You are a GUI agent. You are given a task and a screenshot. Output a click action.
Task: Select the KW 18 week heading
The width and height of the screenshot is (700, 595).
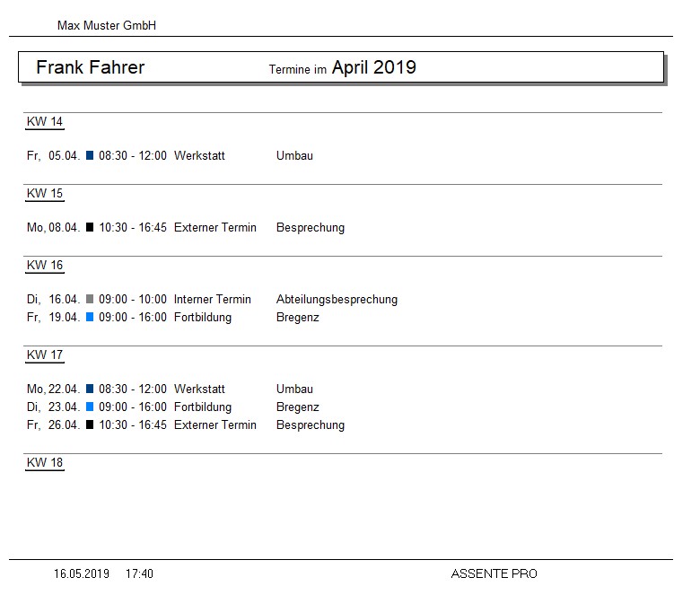click(45, 462)
